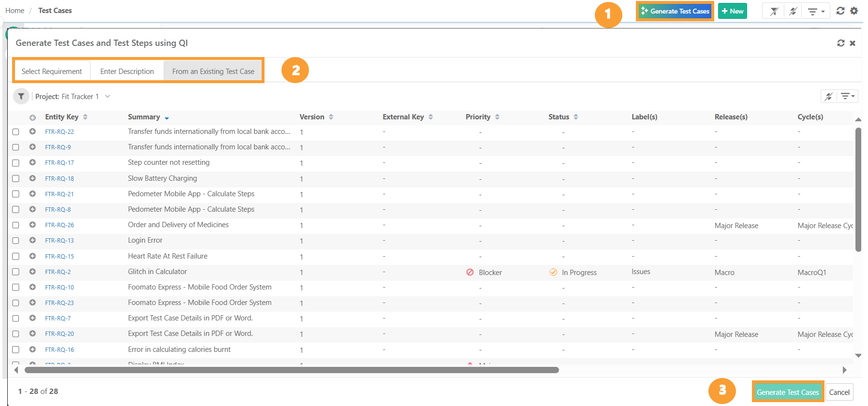Screen dimensions: 868x406
Task: Sort by Version column arrows
Action: 331,117
